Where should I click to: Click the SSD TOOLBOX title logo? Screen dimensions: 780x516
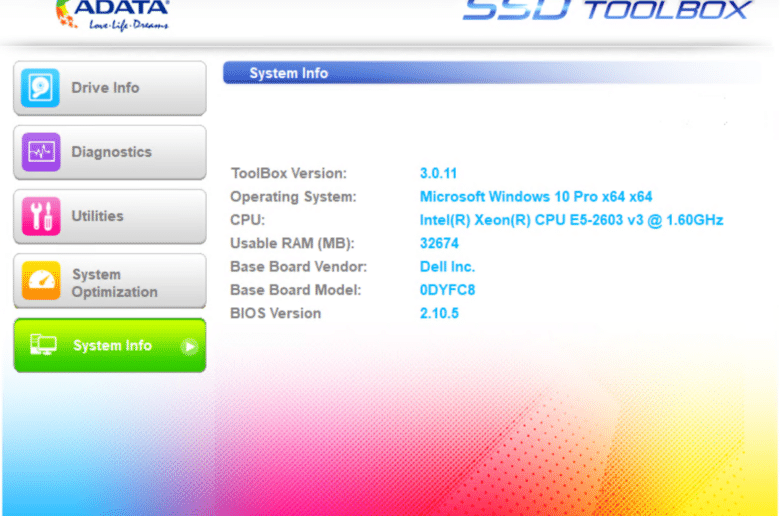(607, 10)
